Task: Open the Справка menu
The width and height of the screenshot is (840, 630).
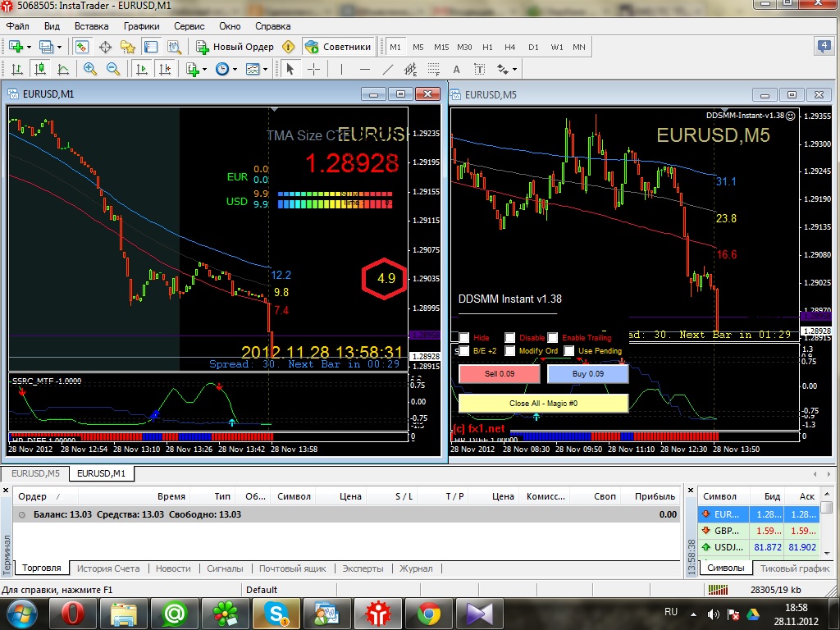Action: pyautogui.click(x=272, y=26)
